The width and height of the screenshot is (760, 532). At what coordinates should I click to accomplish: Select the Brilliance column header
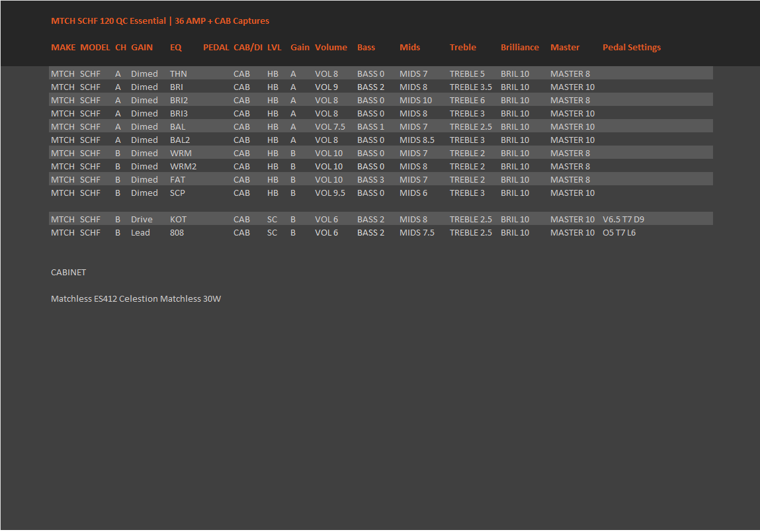[520, 48]
